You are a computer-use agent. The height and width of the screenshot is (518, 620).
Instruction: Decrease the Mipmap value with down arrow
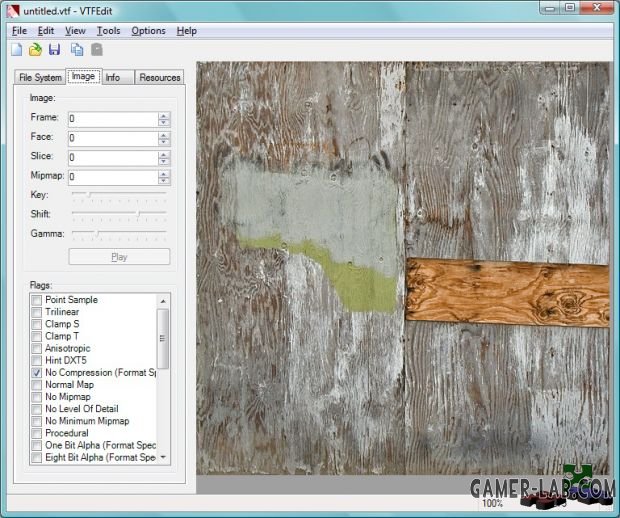click(x=164, y=180)
